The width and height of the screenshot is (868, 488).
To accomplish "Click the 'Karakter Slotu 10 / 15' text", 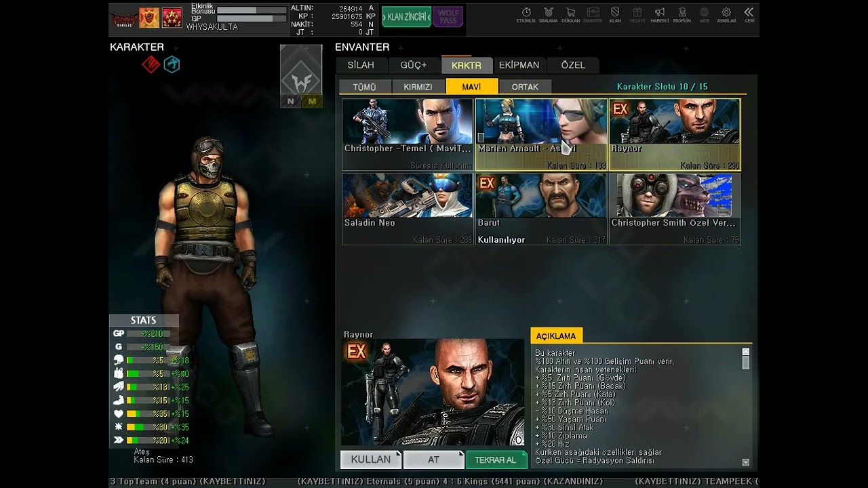I will 663,87.
